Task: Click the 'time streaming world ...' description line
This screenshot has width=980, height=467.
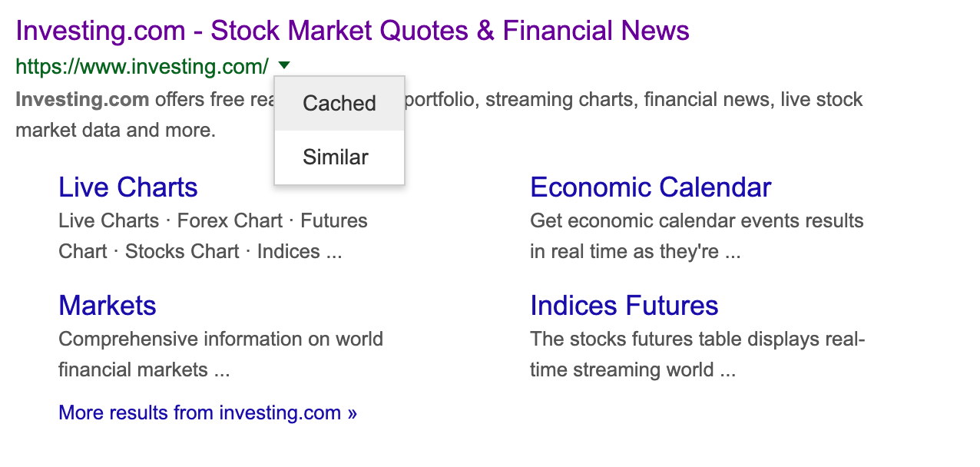Action: (x=632, y=370)
